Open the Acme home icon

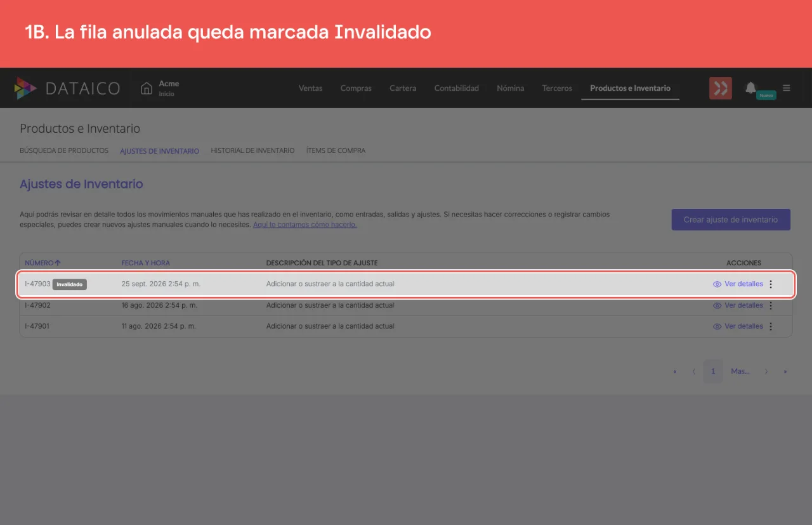[x=147, y=88]
